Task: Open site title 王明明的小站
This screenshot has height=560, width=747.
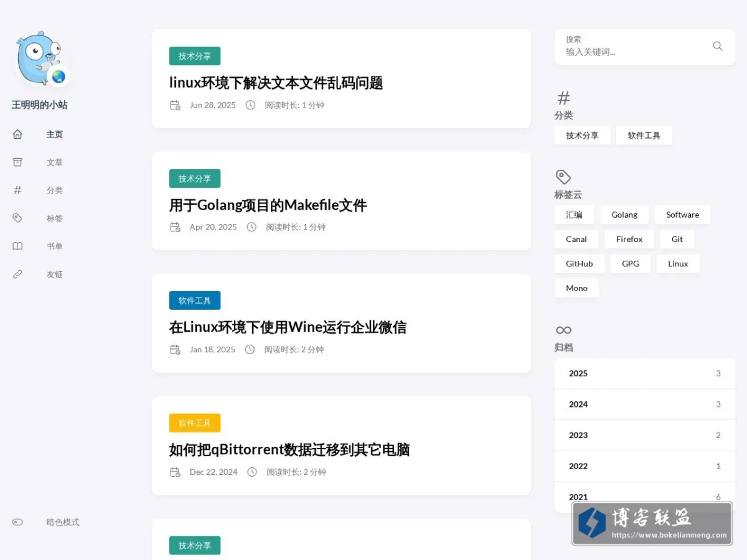Action: [x=40, y=105]
